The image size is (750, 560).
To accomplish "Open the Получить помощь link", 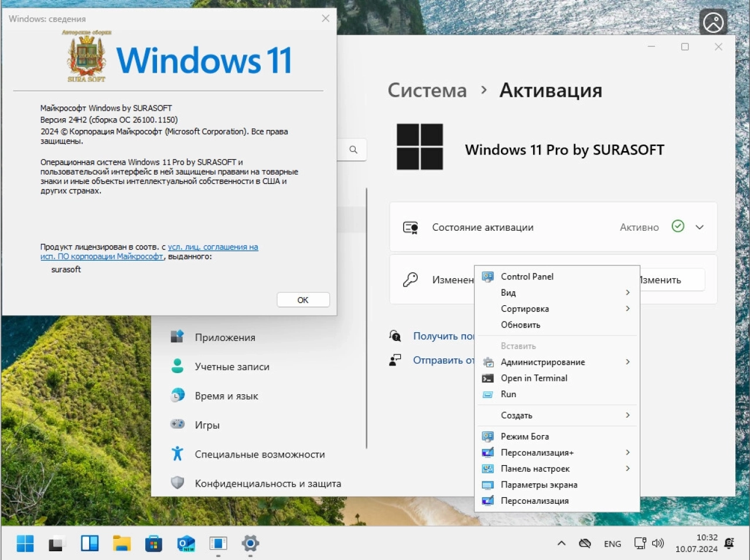I will click(444, 336).
